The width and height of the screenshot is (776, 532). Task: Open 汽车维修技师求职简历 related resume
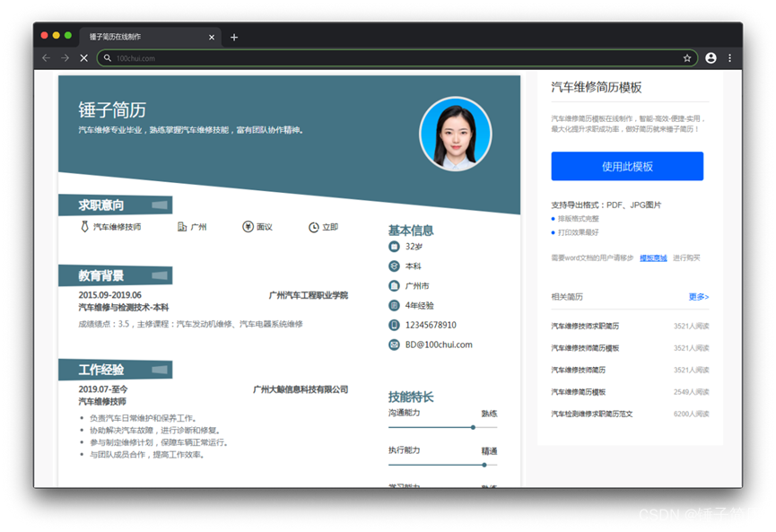(x=585, y=327)
